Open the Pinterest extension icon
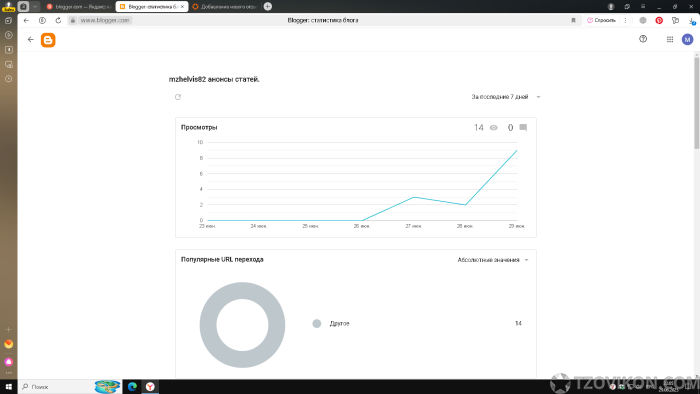The height and width of the screenshot is (394, 700). point(659,20)
